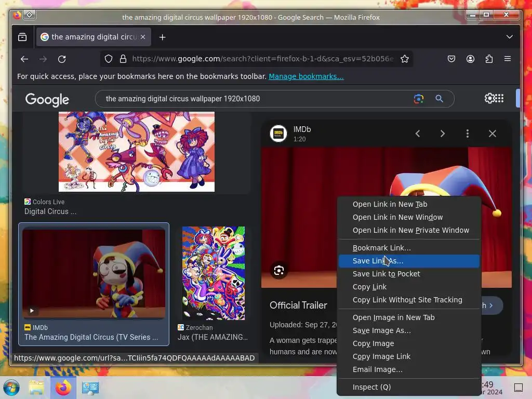Open the computer settings taskbar icon
This screenshot has width=532, height=399.
[90, 388]
